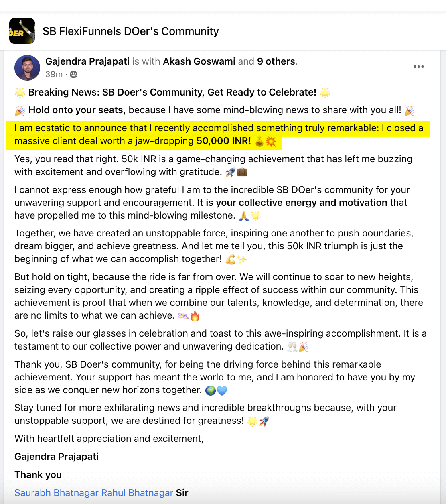Click Gajendra Prajapati's round profile picture
The image size is (446, 504).
[27, 68]
